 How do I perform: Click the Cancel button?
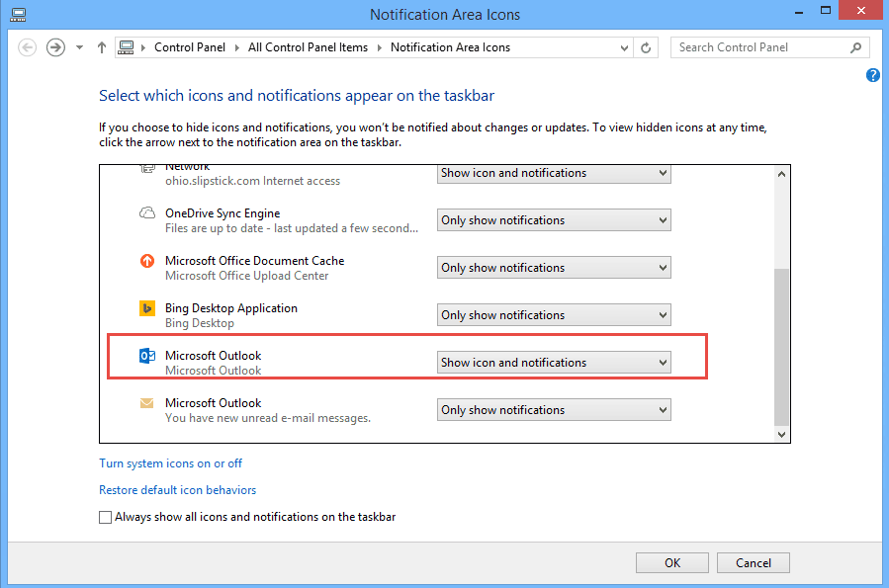pyautogui.click(x=754, y=563)
